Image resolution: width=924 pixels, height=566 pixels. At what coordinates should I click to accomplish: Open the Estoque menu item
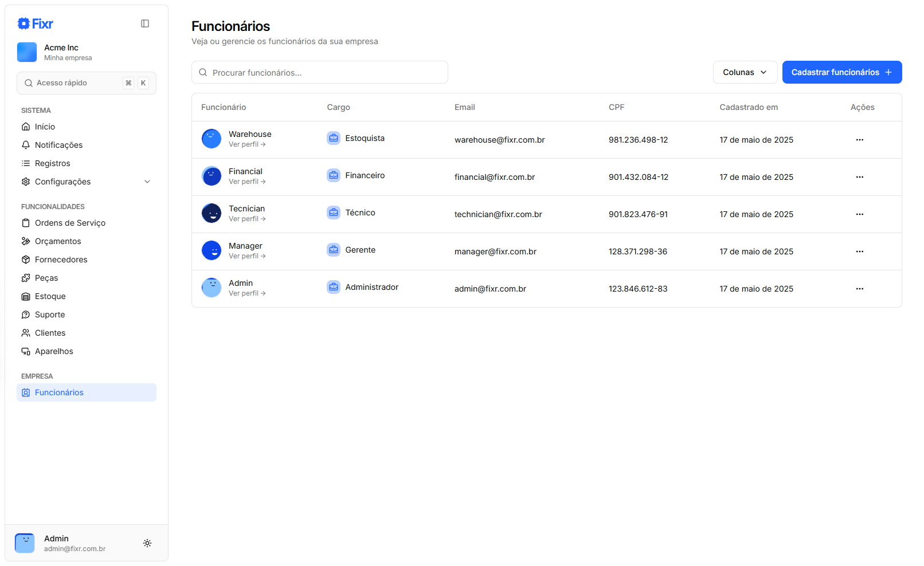pos(50,296)
